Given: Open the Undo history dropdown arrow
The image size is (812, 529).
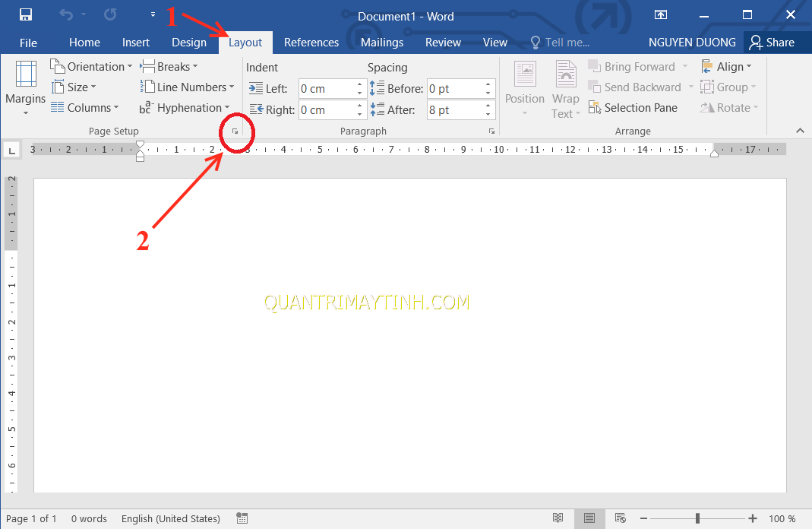Looking at the screenshot, I should pos(84,14).
